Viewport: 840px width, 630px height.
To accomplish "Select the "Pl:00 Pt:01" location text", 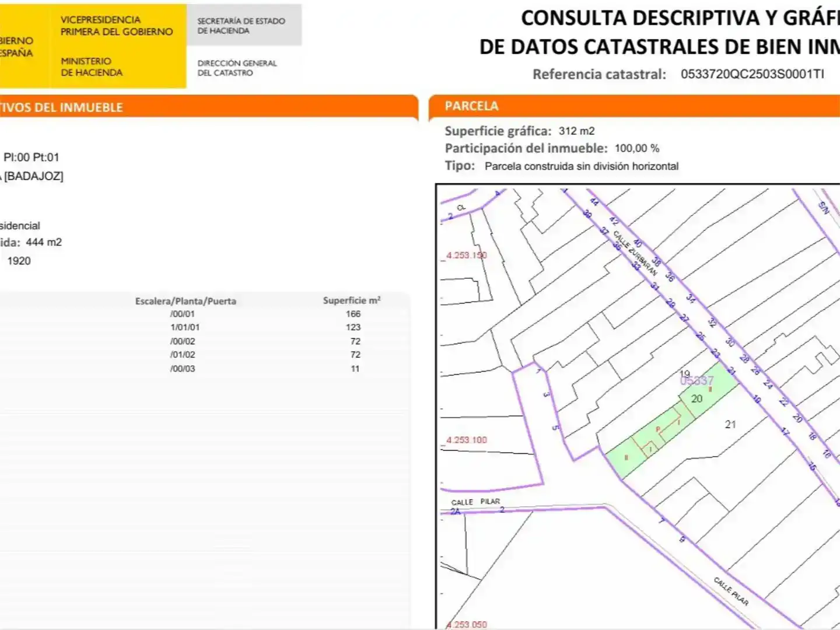I will coord(32,157).
